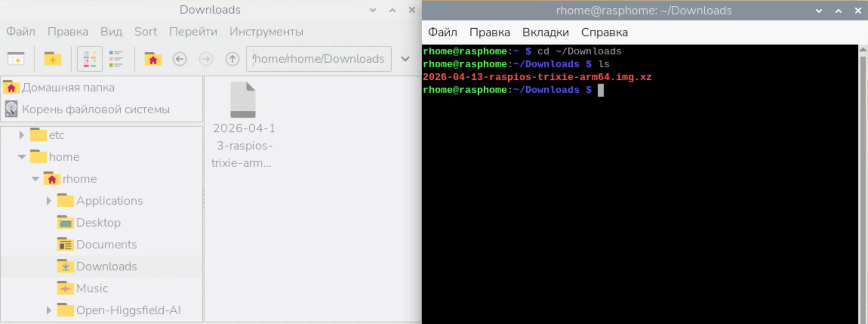Minimize the terminal window
The image size is (868, 324).
[x=819, y=11]
